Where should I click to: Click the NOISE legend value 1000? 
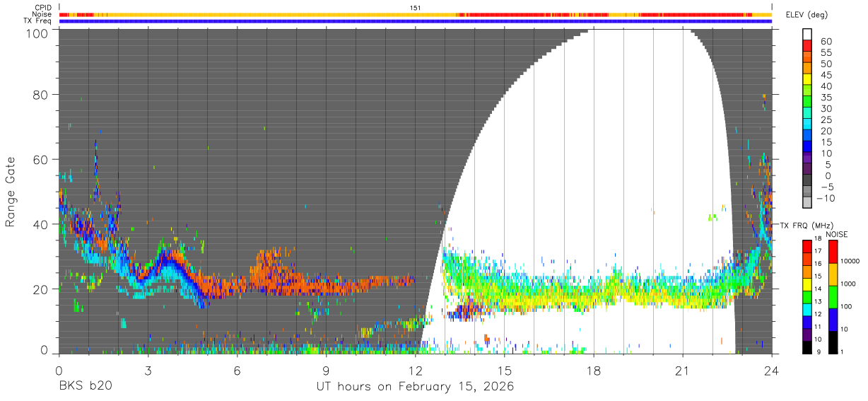coord(849,283)
